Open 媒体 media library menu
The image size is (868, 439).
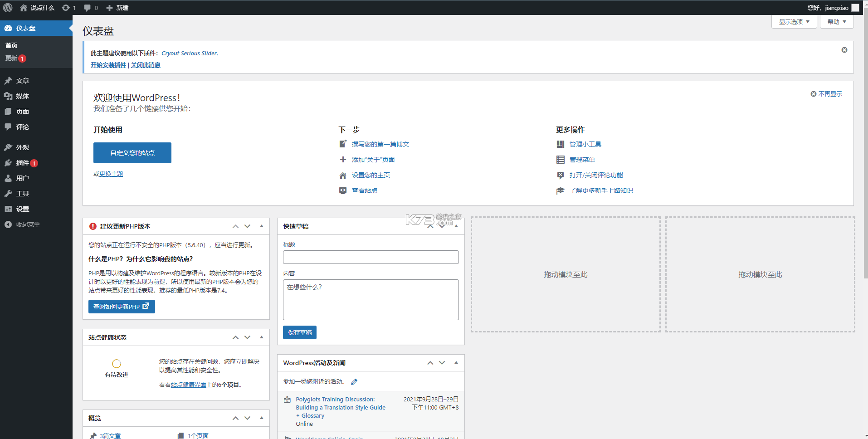(36, 96)
